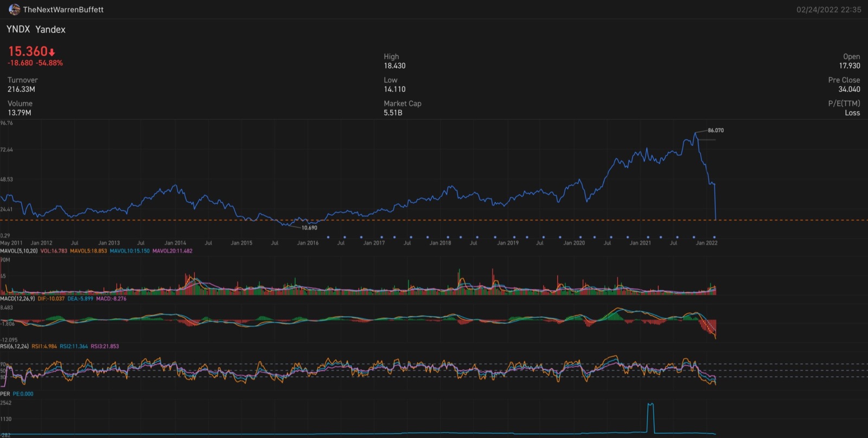Open the TheNextWarrenBuffett username
The height and width of the screenshot is (438, 868).
point(63,10)
